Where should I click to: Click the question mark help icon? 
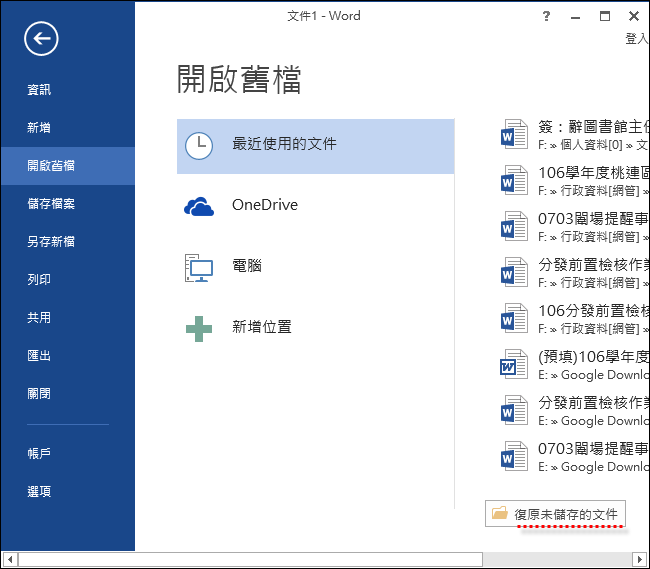coord(546,16)
